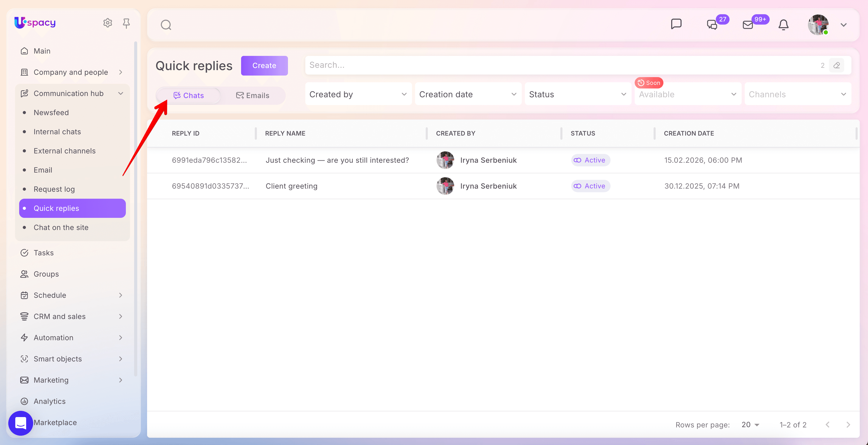Screen dimensions: 868x445
Task: Open the profile menu chevron
Action: tap(843, 25)
